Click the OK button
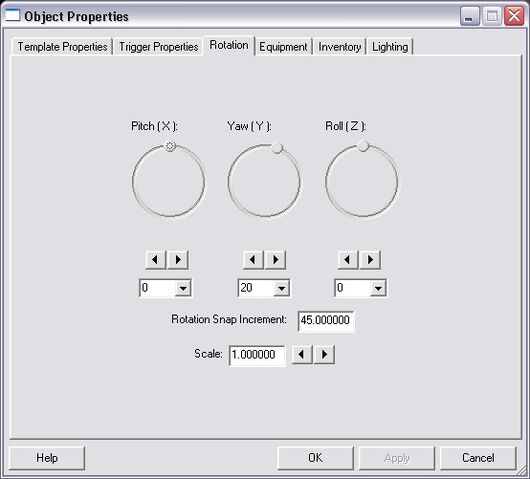530x479 pixels. point(315,458)
